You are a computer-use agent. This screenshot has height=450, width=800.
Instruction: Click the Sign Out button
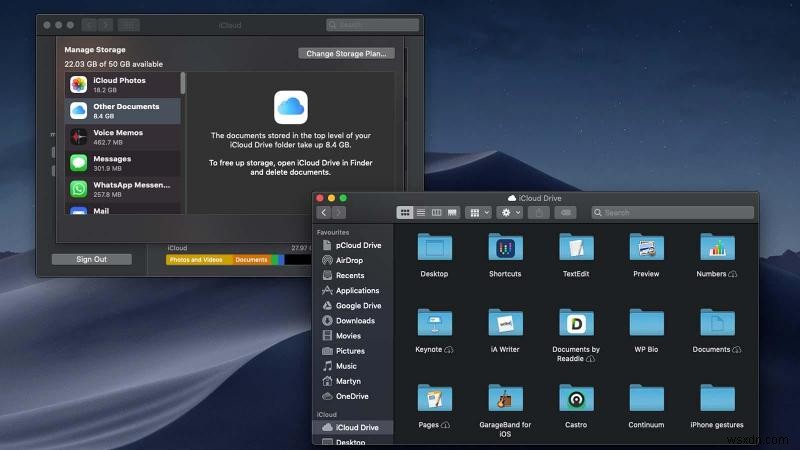pyautogui.click(x=92, y=259)
